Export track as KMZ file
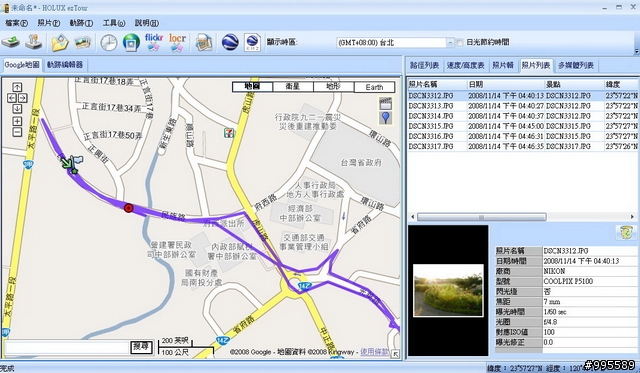This screenshot has width=640, height=373. point(253,42)
